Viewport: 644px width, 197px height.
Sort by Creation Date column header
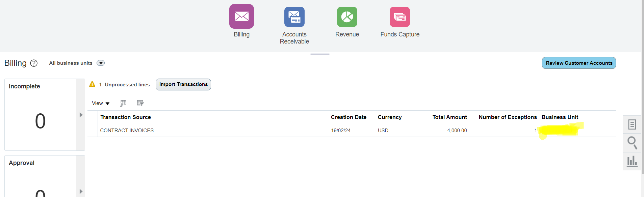pyautogui.click(x=349, y=117)
